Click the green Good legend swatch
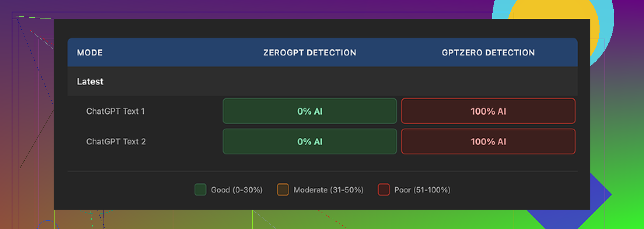The height and width of the screenshot is (229, 644). [x=200, y=190]
